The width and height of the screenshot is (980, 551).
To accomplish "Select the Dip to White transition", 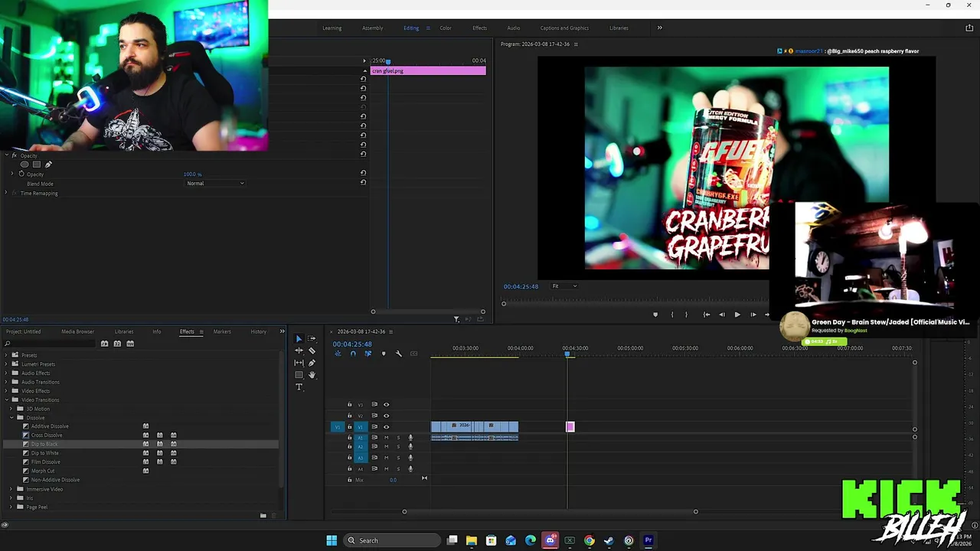I will [44, 453].
